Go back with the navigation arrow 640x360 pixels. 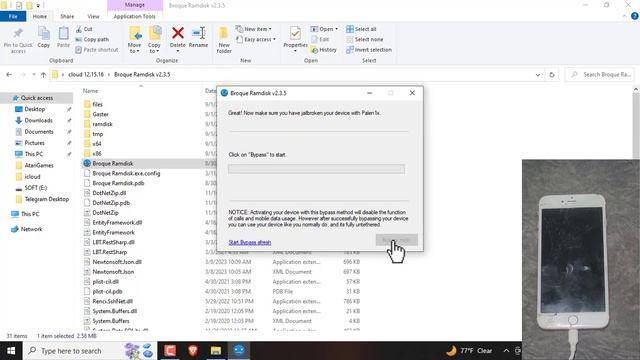(9, 74)
